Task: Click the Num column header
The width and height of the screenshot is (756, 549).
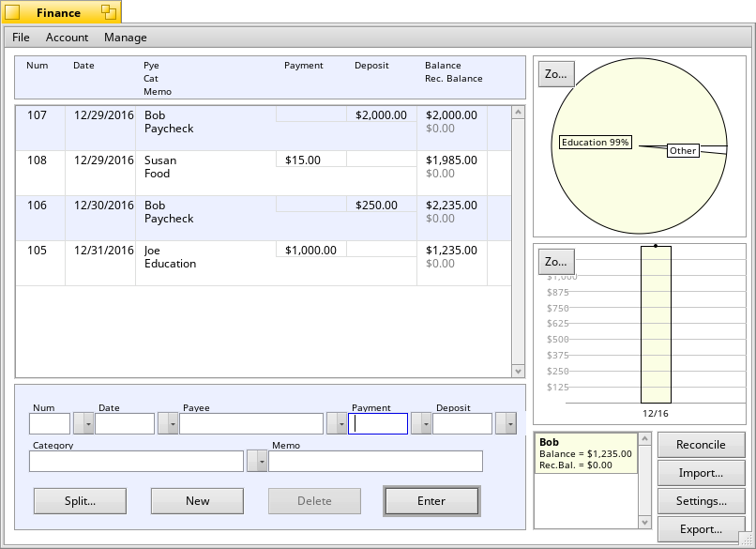Action: 38,66
